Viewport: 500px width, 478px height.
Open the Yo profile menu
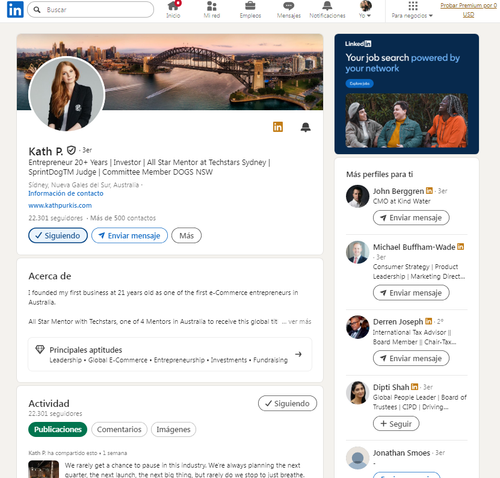tap(365, 9)
